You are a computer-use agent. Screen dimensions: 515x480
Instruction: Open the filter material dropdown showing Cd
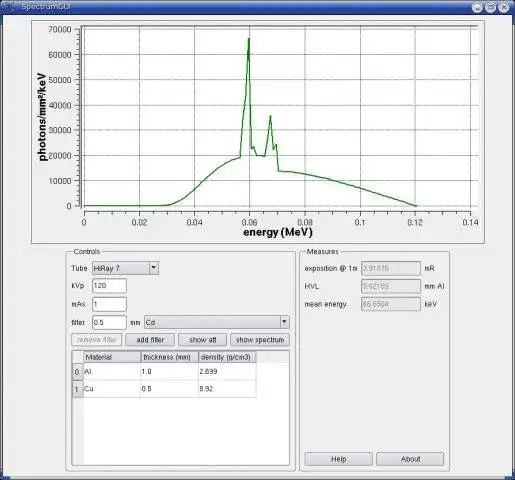coord(217,322)
